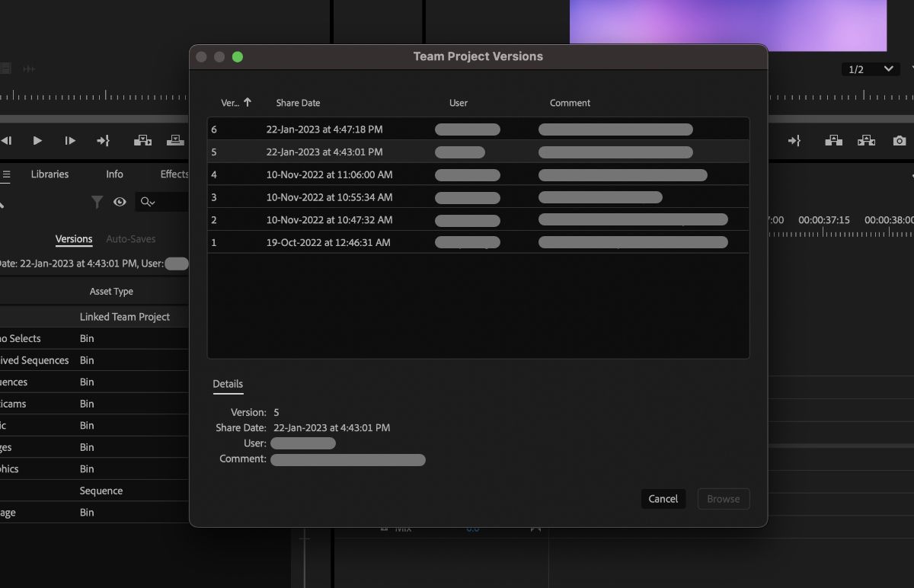Click the Overwrite icon in the source monitor
The height and width of the screenshot is (588, 914).
pos(174,140)
